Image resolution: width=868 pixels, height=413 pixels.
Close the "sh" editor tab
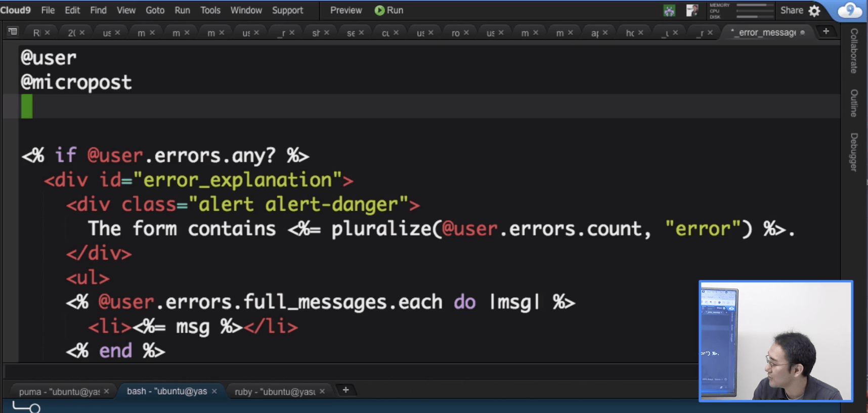click(x=327, y=32)
